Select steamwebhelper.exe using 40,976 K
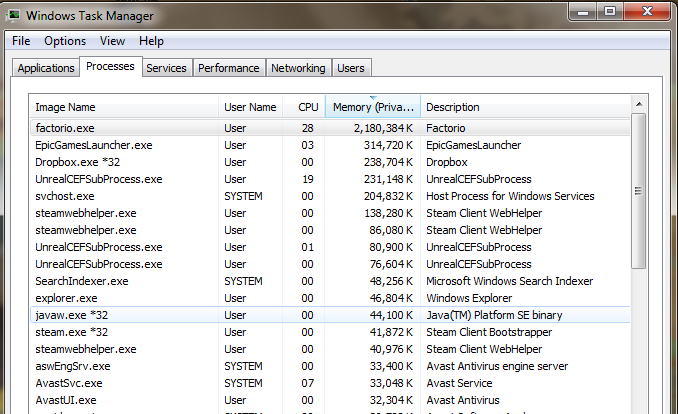 click(330, 349)
